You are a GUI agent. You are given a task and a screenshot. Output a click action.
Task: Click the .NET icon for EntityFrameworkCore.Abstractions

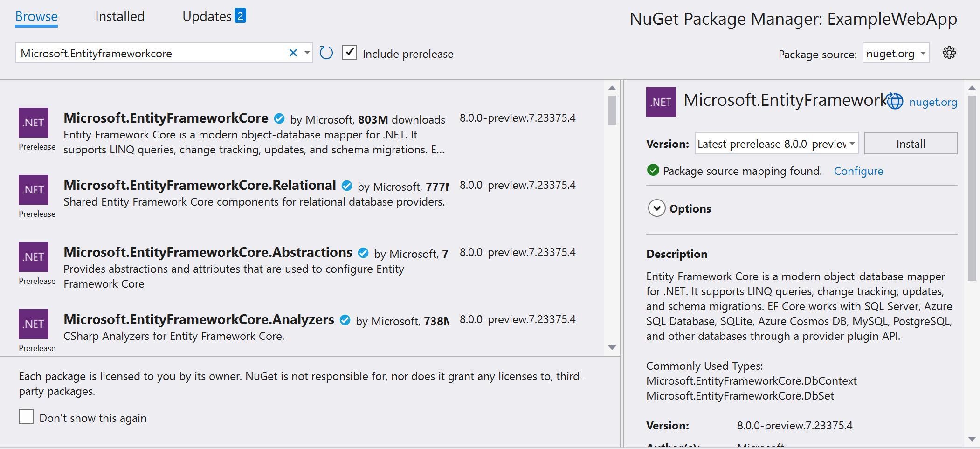point(34,257)
